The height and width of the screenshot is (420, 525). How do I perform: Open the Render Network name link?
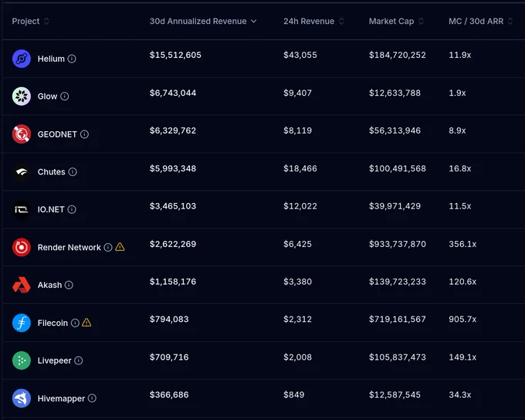[x=69, y=247]
